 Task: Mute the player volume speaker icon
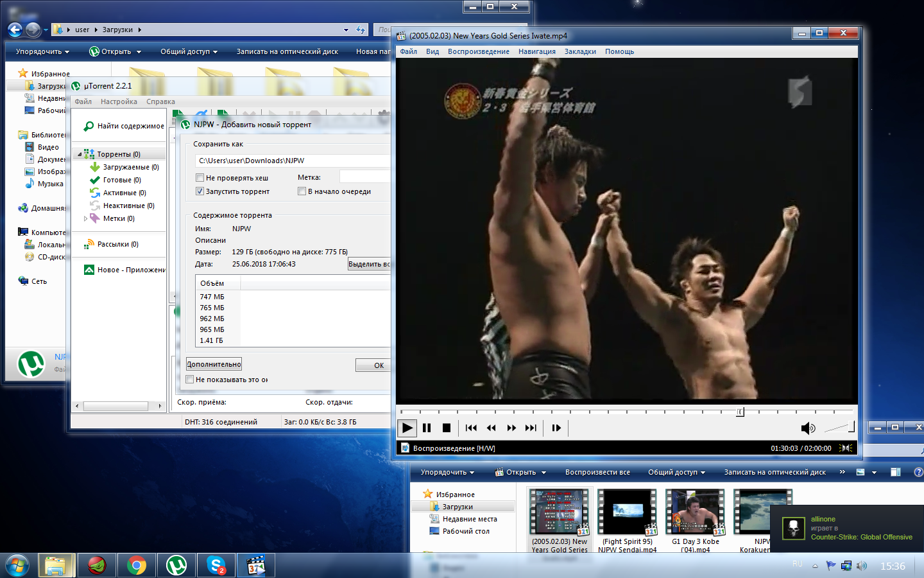click(807, 428)
